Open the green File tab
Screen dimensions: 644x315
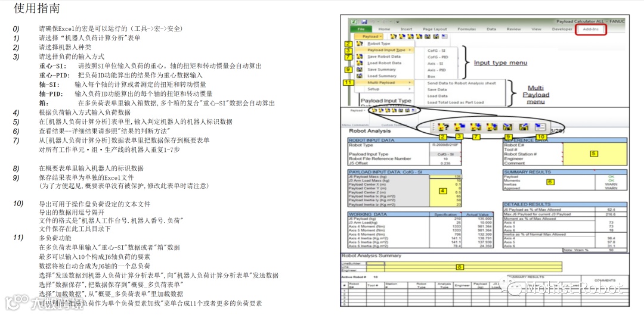tap(361, 30)
